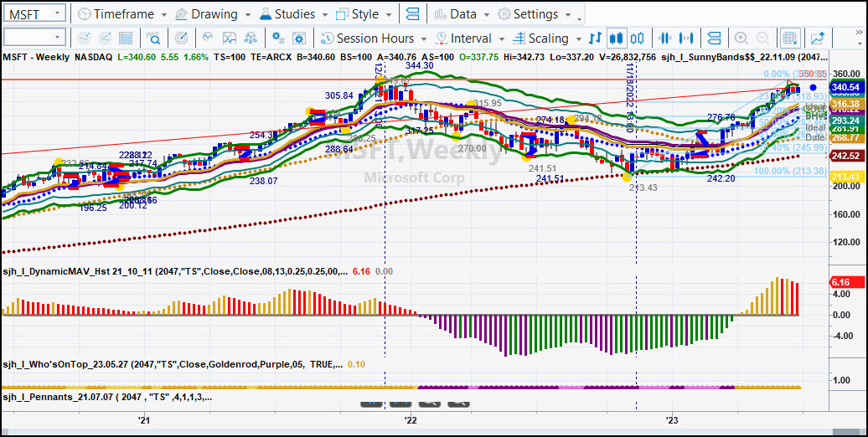Click the 242.52 maroon price label
The image size is (868, 437).
tap(846, 156)
